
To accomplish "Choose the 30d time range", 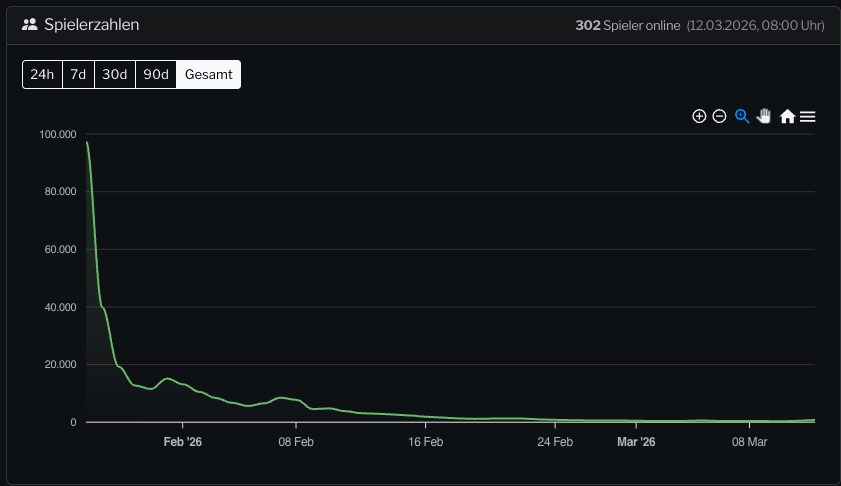I will click(115, 75).
